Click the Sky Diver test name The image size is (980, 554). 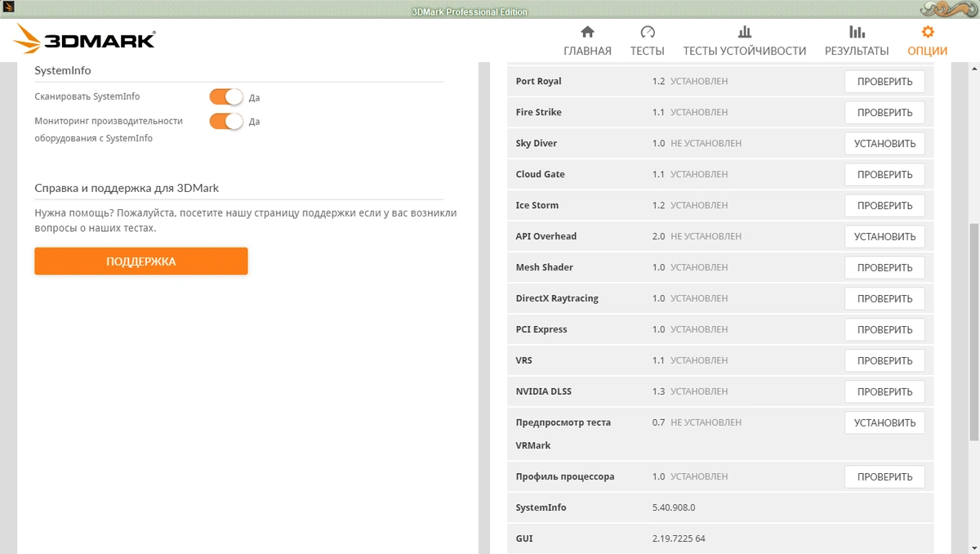click(536, 144)
